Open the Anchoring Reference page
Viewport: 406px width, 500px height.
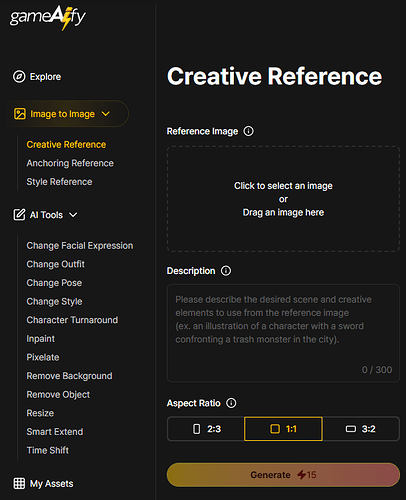pyautogui.click(x=70, y=163)
